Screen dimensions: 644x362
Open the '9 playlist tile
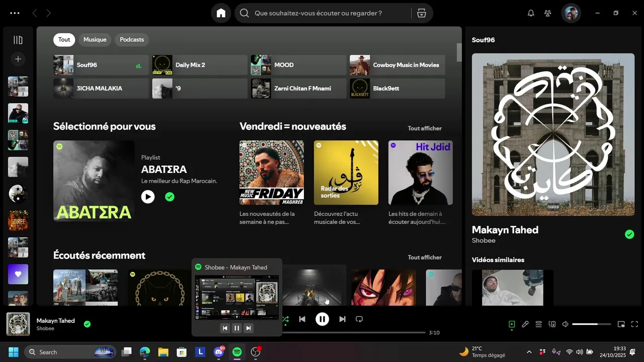pos(200,88)
